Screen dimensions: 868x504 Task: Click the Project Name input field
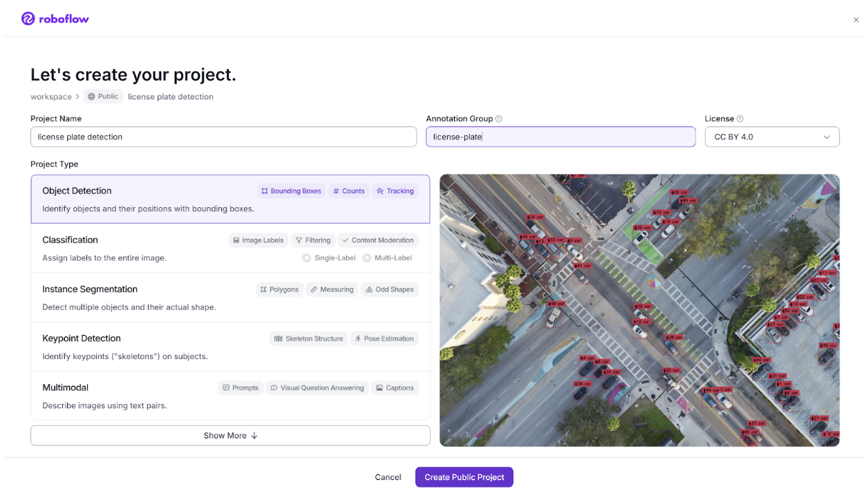pyautogui.click(x=223, y=137)
